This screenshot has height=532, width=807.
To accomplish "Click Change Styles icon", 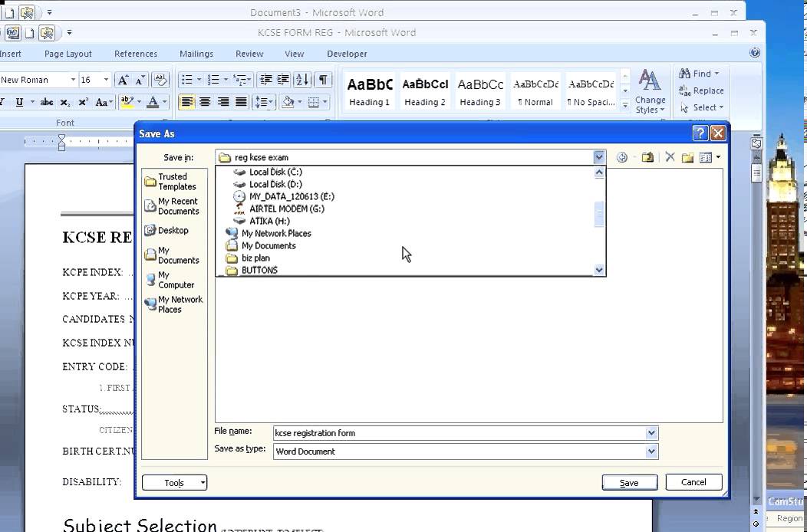I will click(x=650, y=91).
